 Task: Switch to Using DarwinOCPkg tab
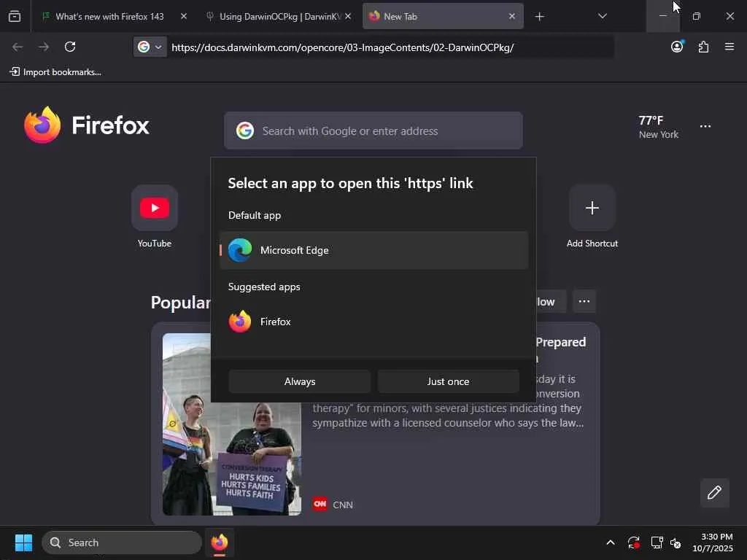280,16
